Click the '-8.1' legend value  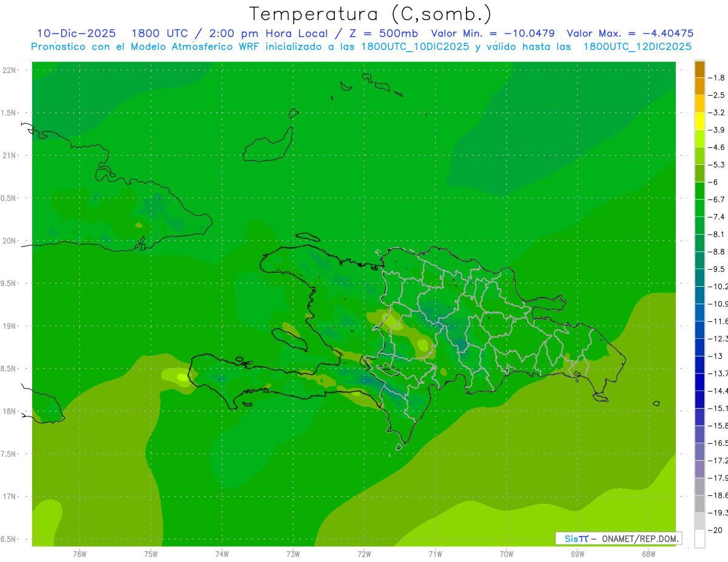(716, 234)
